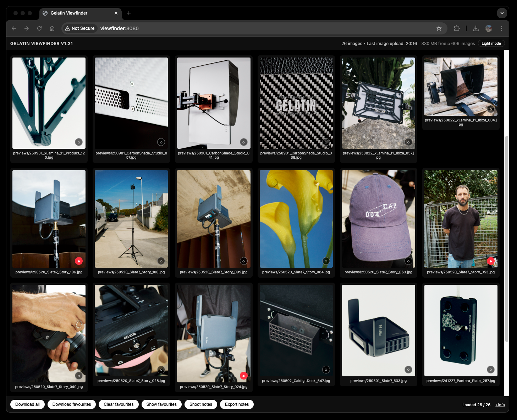Toggle the red favorite dot on Slate7_Story_024
Screen dimensions: 517x420
[243, 375]
